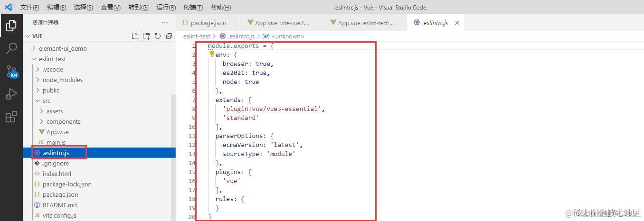The height and width of the screenshot is (221, 644).
Task: Refresh the explorer tree
Action: tap(158, 36)
